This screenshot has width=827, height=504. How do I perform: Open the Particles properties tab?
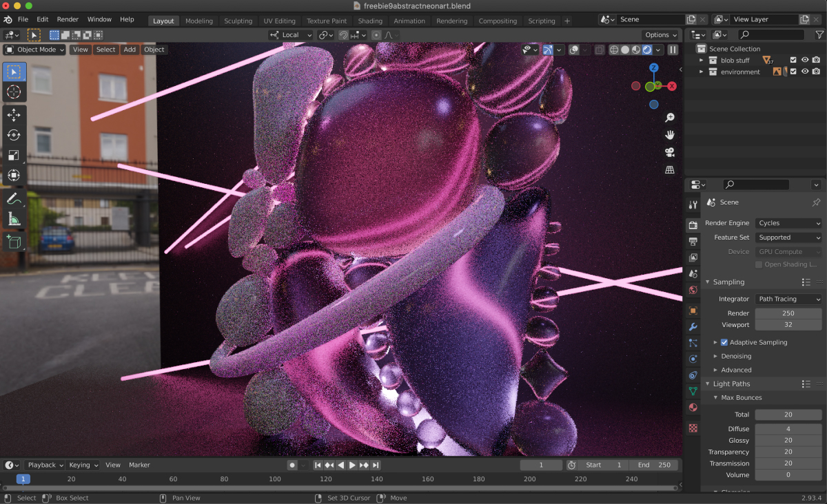click(x=693, y=343)
